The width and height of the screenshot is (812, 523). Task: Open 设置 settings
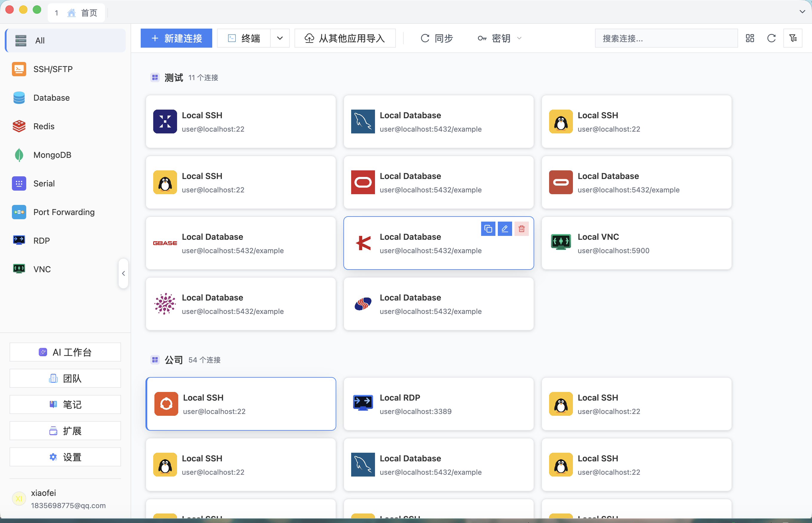click(x=65, y=457)
